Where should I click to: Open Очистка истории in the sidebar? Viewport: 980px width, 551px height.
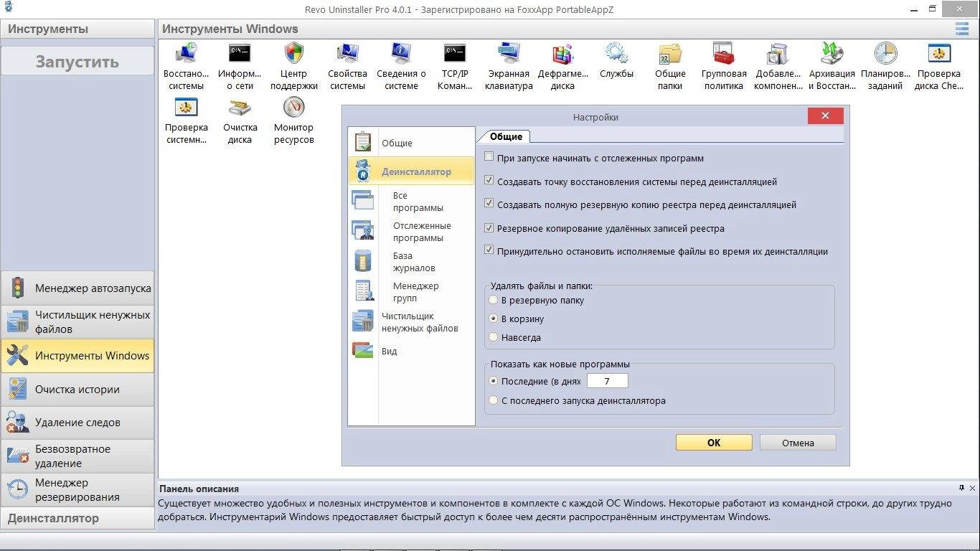(x=77, y=390)
